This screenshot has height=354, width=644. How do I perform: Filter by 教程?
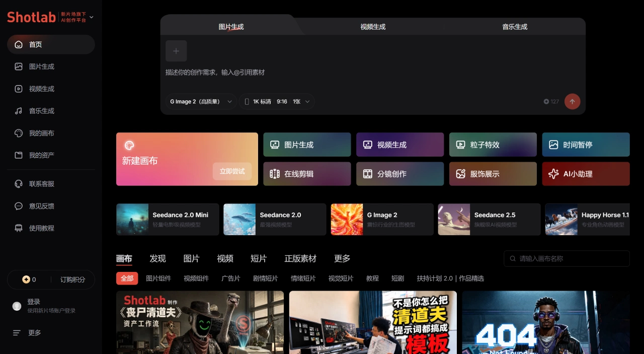coord(372,278)
